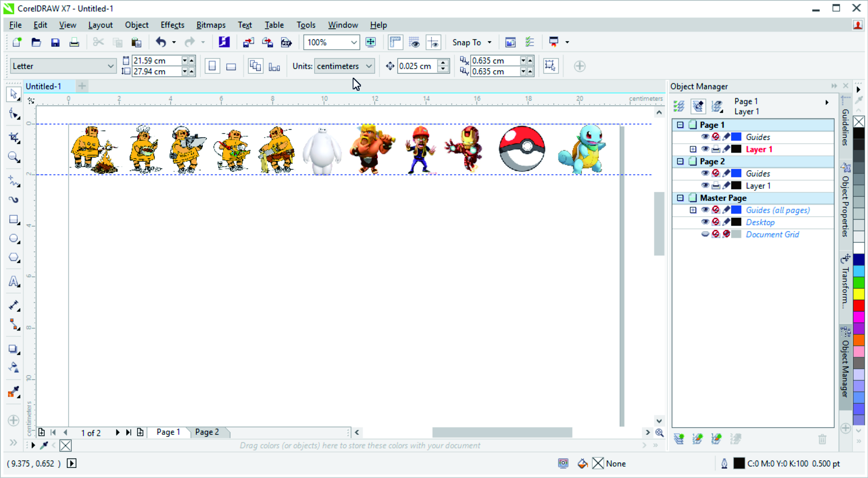The image size is (868, 478).
Task: Toggle visibility of Page 1 Layer 1
Action: (705, 149)
